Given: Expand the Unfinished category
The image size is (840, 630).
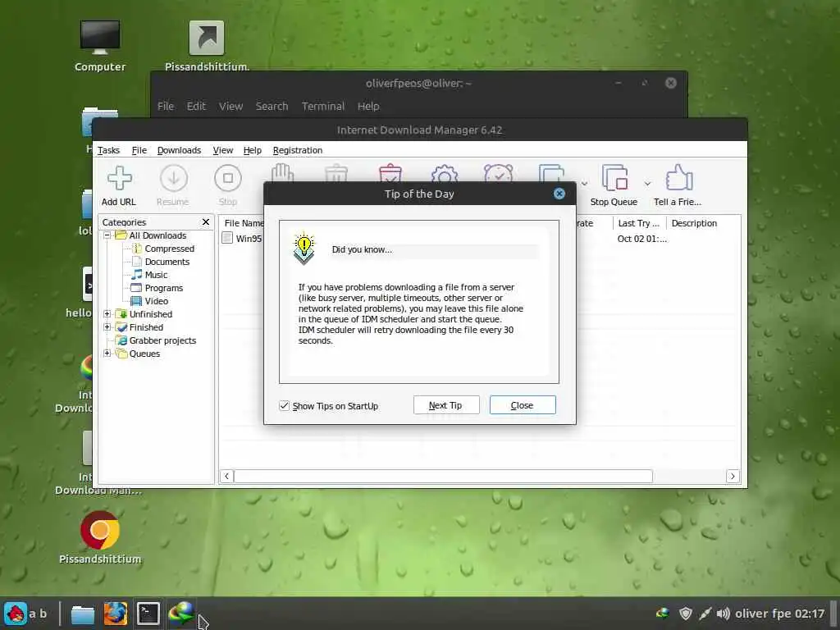Looking at the screenshot, I should point(107,314).
